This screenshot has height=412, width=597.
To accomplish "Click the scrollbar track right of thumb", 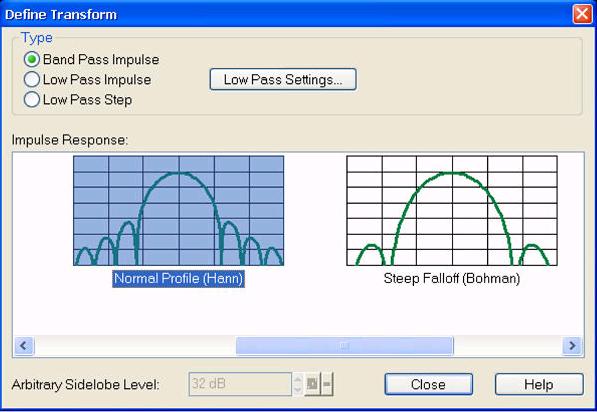I will pyautogui.click(x=508, y=346).
